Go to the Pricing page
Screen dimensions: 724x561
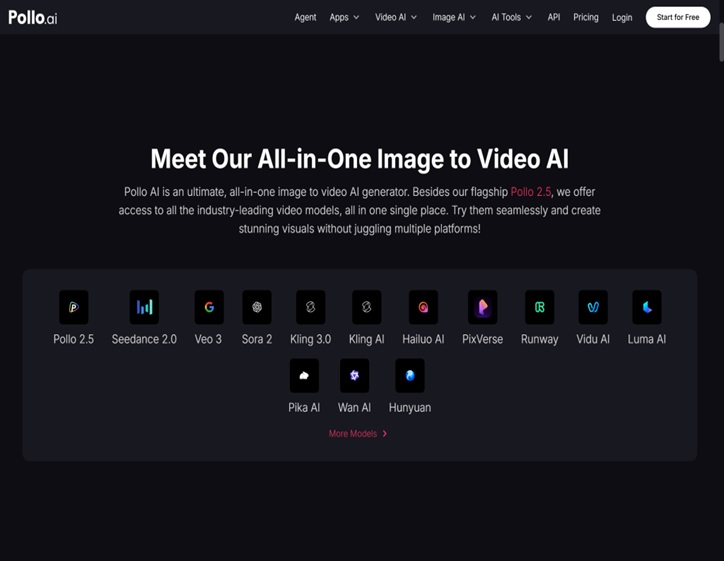[585, 18]
